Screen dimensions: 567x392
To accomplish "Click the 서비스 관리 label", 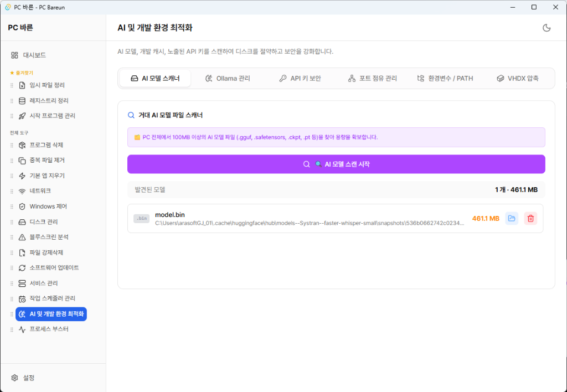I will click(43, 283).
